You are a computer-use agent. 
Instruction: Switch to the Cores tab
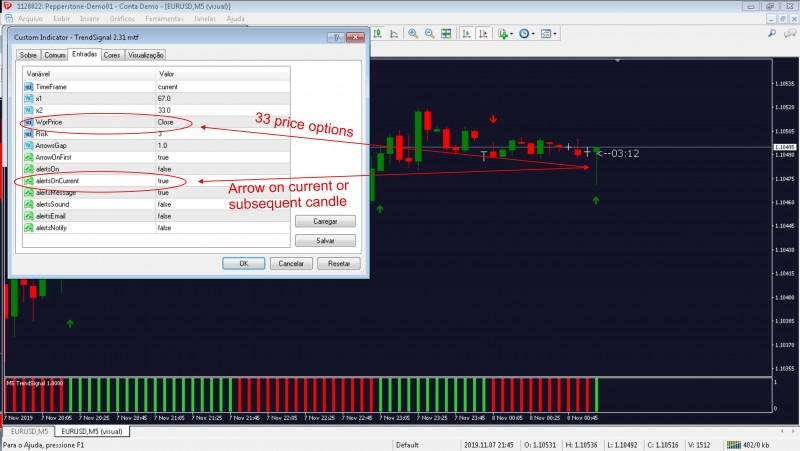coord(112,55)
